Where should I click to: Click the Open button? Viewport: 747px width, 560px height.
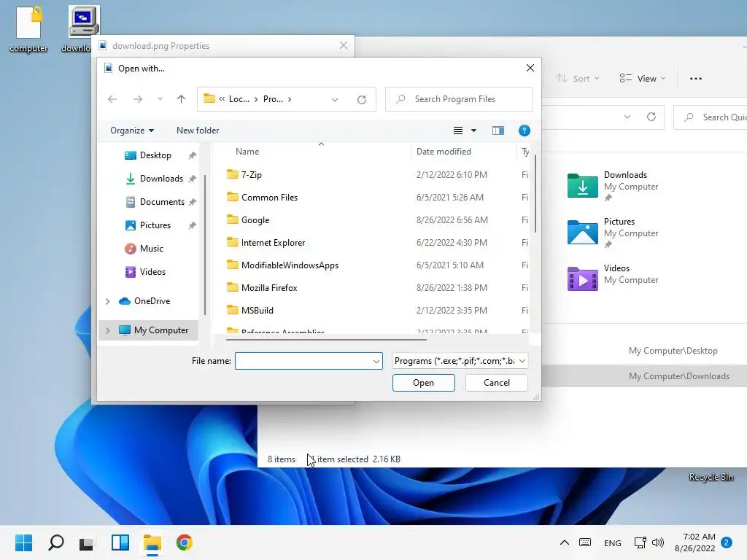tap(424, 383)
